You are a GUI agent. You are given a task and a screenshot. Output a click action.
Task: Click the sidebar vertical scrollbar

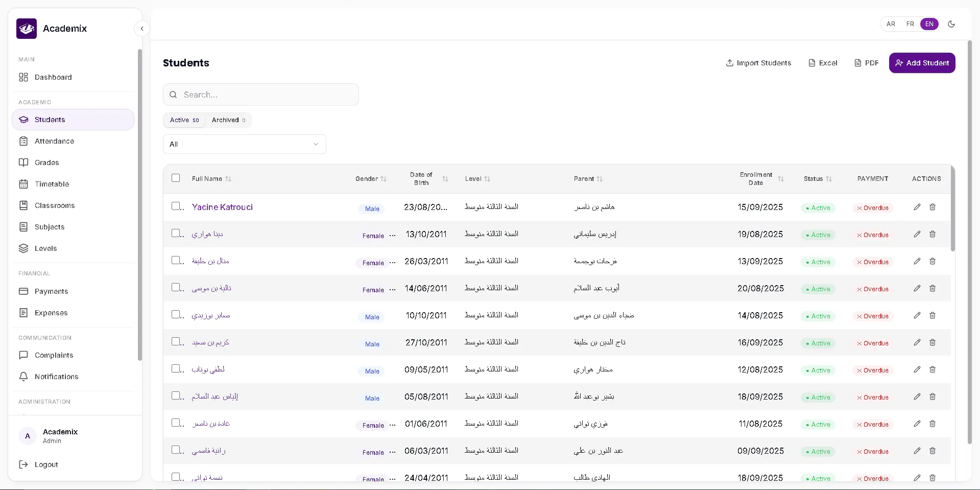click(140, 204)
